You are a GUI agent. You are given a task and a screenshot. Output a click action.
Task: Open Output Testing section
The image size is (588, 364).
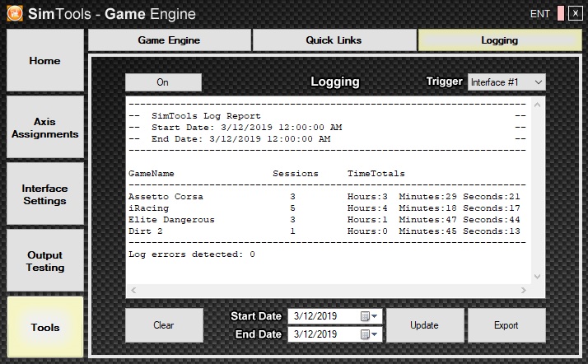[45, 260]
